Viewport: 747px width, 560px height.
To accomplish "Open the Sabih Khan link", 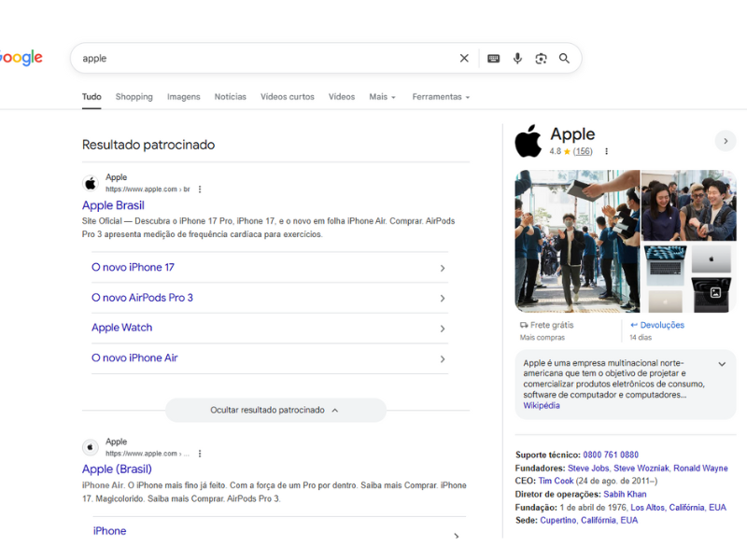I will tap(625, 495).
